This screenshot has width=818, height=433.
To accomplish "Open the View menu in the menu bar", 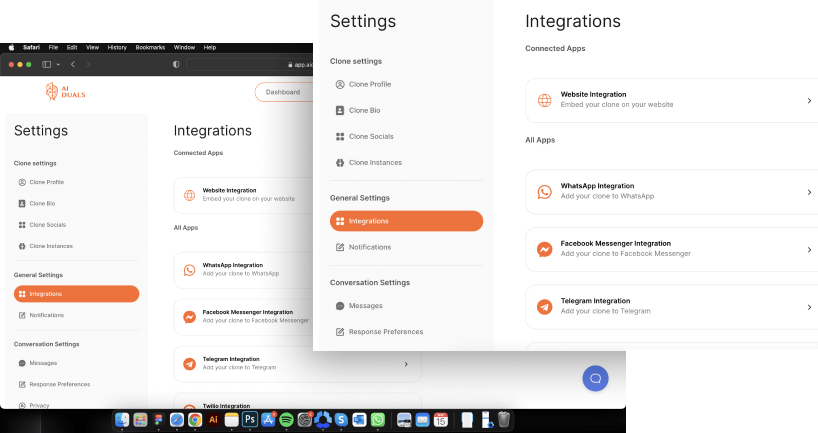I will point(92,47).
